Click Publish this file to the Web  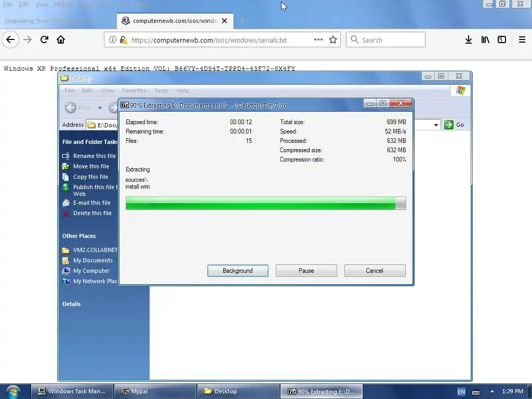(x=96, y=190)
